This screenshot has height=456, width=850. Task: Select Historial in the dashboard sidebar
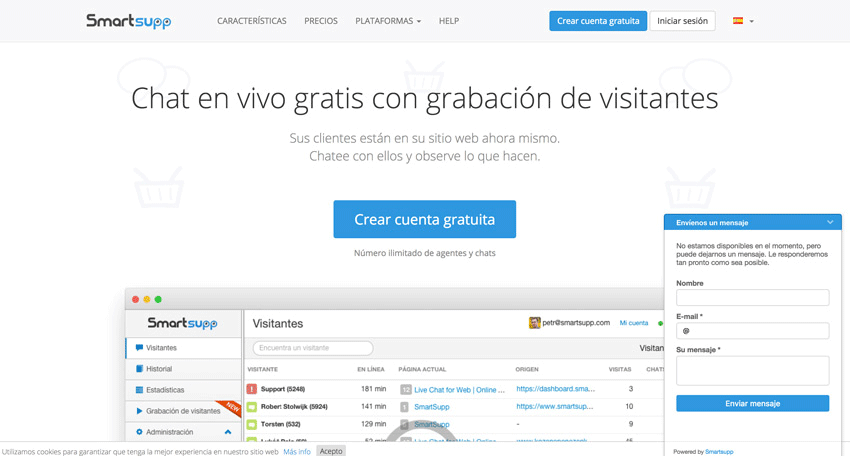(184, 369)
